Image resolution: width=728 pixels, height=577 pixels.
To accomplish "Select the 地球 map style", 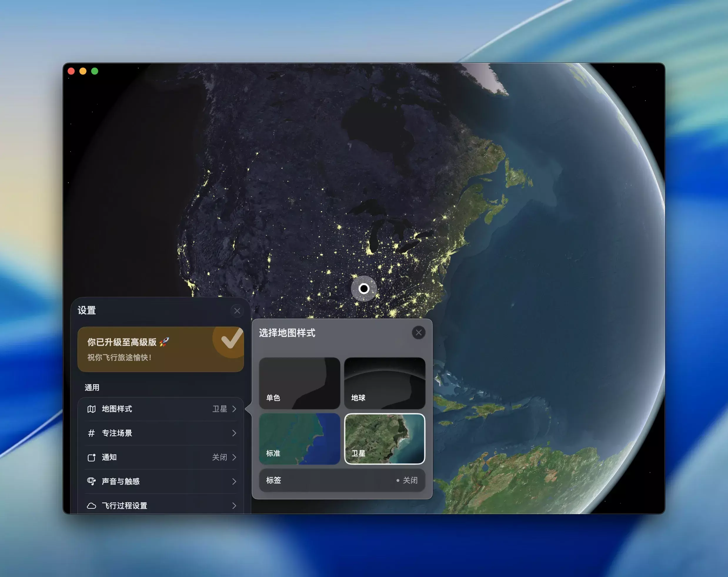I will [384, 383].
